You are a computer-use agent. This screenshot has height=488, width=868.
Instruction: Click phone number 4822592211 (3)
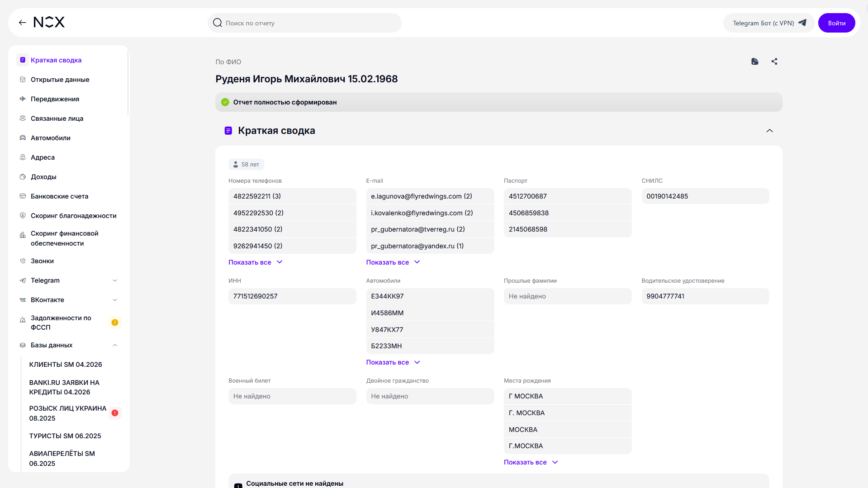(292, 196)
